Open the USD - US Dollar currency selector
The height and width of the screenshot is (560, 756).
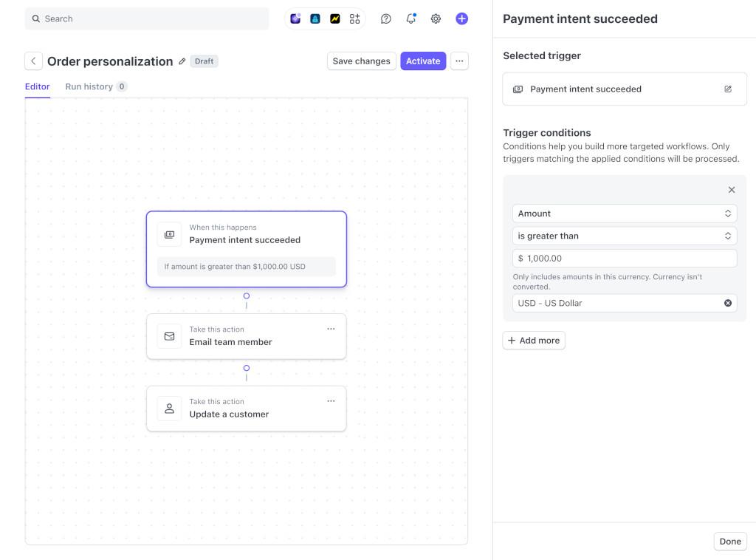(625, 303)
